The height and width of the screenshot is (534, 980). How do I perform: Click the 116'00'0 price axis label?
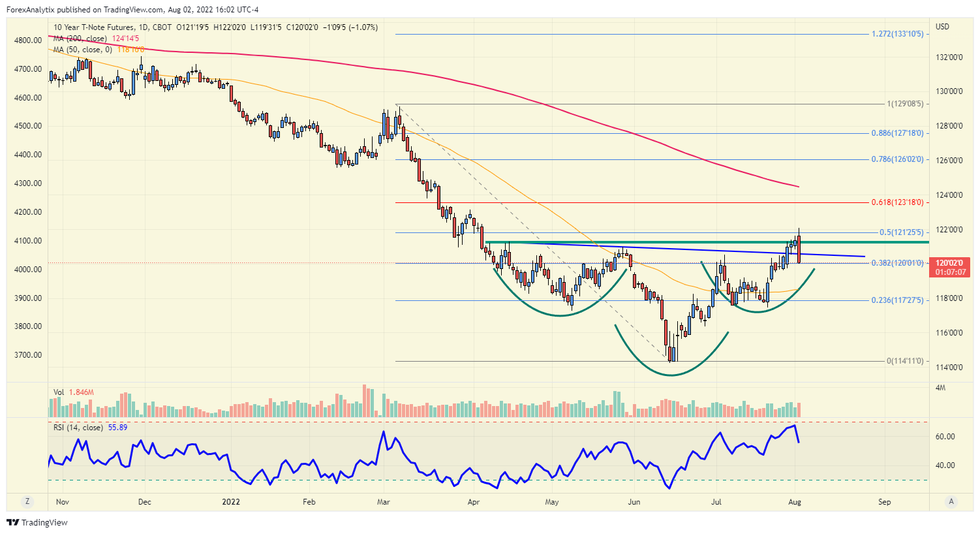950,333
